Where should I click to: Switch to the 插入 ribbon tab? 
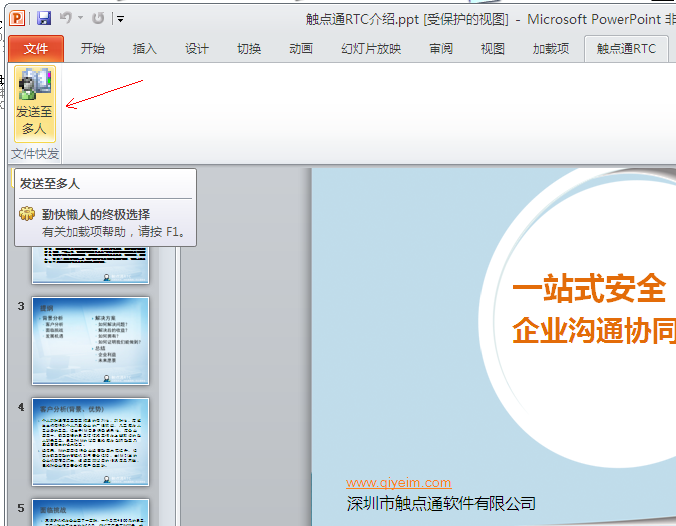pyautogui.click(x=145, y=48)
